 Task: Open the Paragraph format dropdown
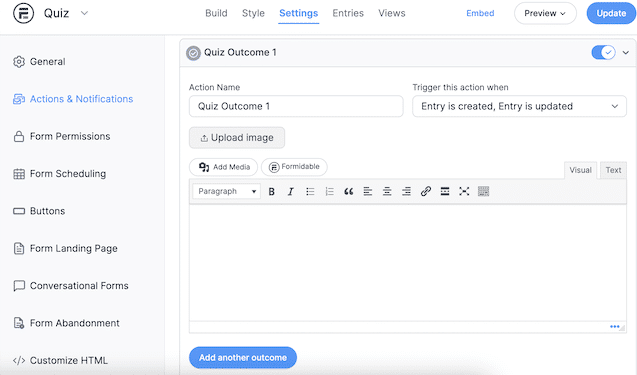227,191
